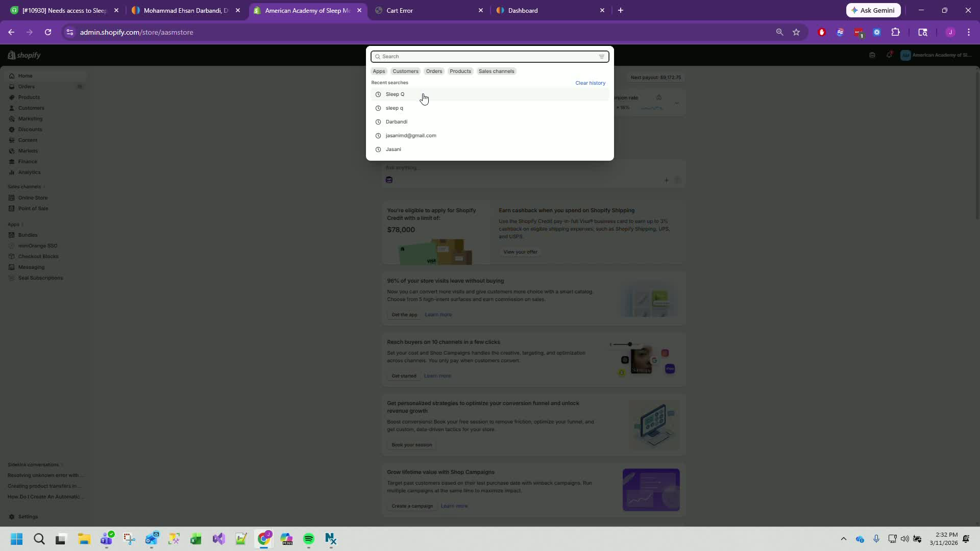
Task: Bookmark page with the star icon
Action: 796,32
